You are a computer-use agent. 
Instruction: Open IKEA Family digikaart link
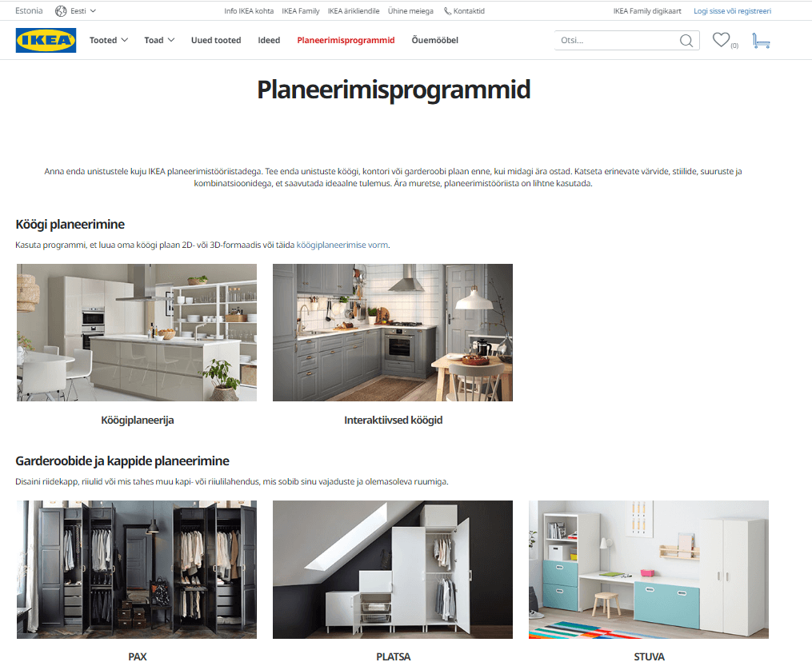[x=647, y=11]
